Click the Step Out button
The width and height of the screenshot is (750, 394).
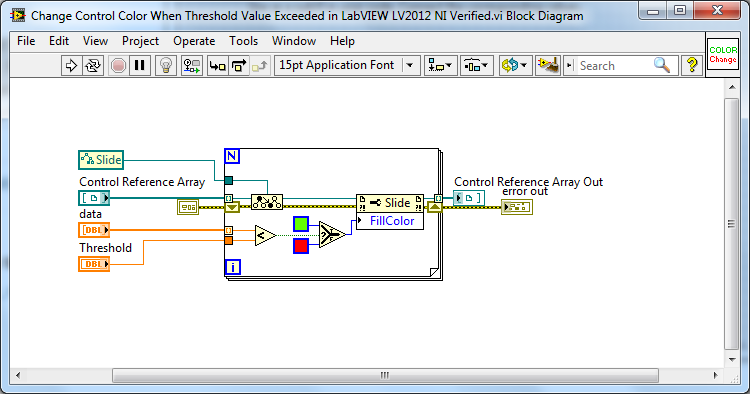[x=260, y=66]
